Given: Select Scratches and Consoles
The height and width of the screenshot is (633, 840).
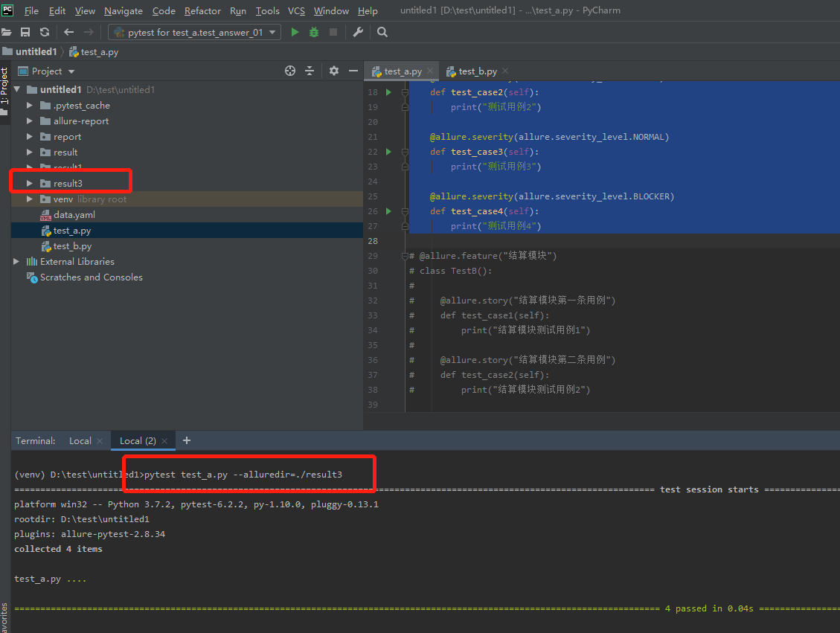Looking at the screenshot, I should pyautogui.click(x=91, y=277).
